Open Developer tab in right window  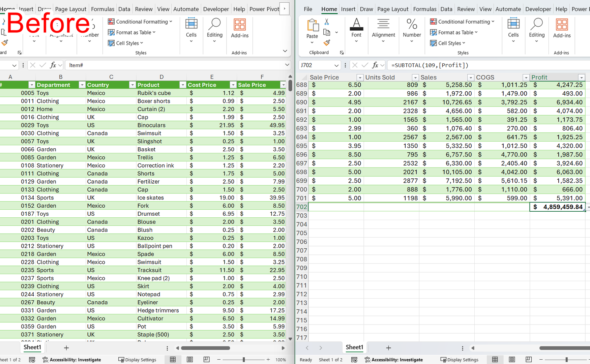pos(538,9)
